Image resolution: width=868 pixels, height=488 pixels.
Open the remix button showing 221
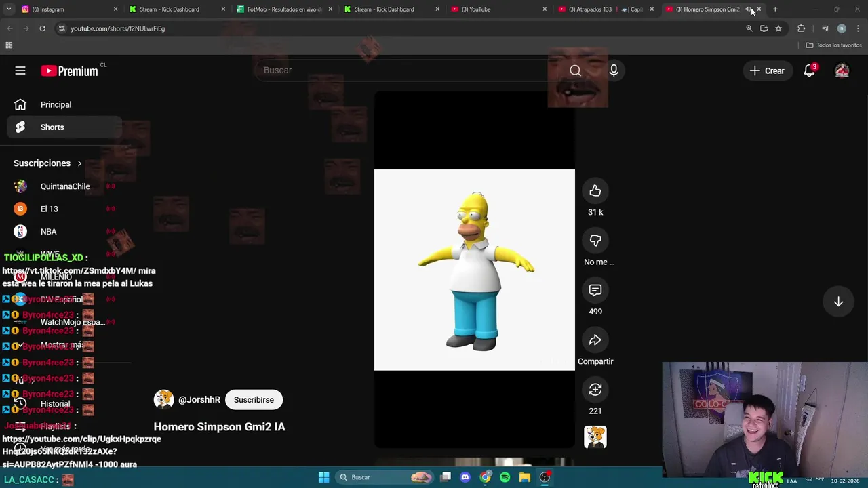(595, 390)
